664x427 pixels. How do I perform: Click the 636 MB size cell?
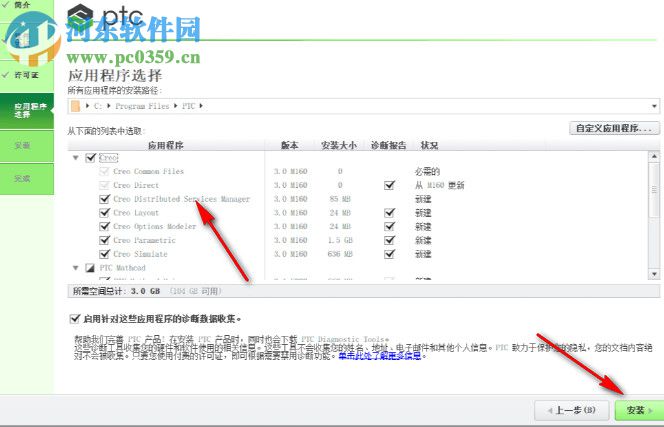point(340,254)
